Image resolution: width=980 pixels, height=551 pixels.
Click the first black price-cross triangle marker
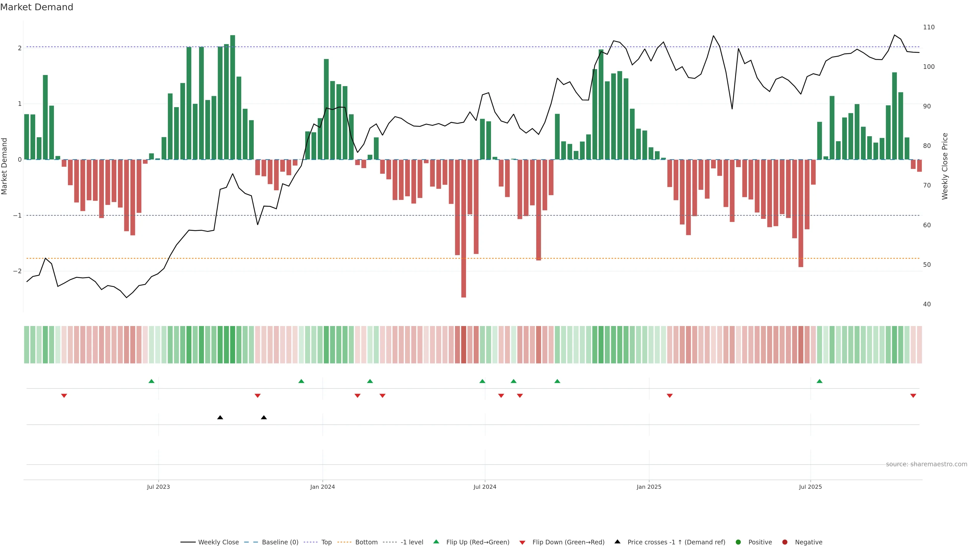pos(220,418)
